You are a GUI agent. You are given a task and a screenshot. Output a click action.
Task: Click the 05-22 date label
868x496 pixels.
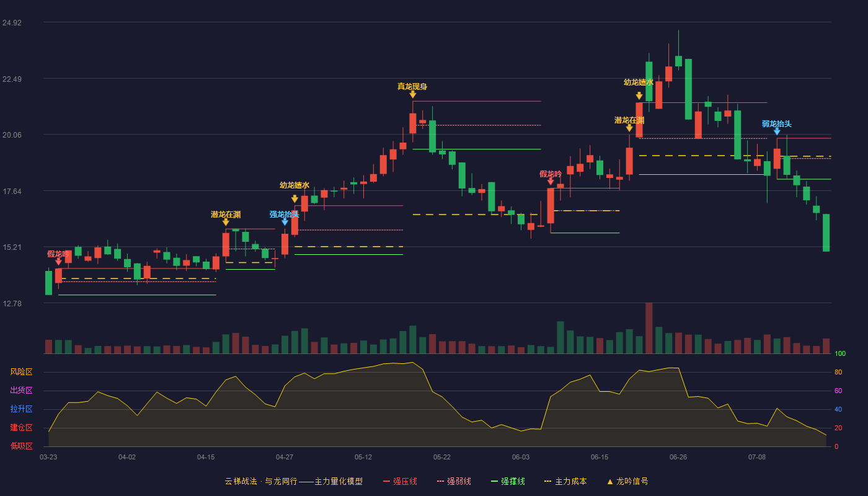click(442, 457)
